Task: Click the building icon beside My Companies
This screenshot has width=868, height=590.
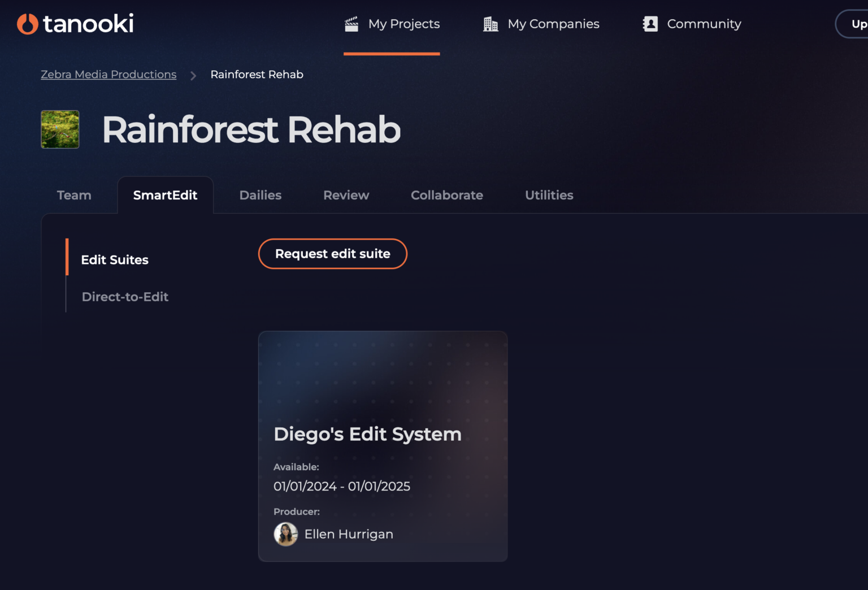Action: 491,24
